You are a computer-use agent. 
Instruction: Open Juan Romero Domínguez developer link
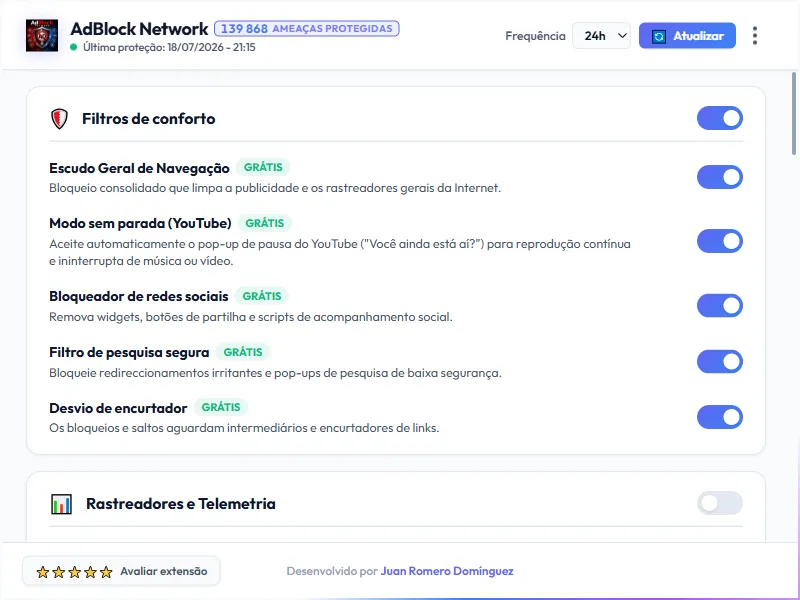click(x=447, y=571)
